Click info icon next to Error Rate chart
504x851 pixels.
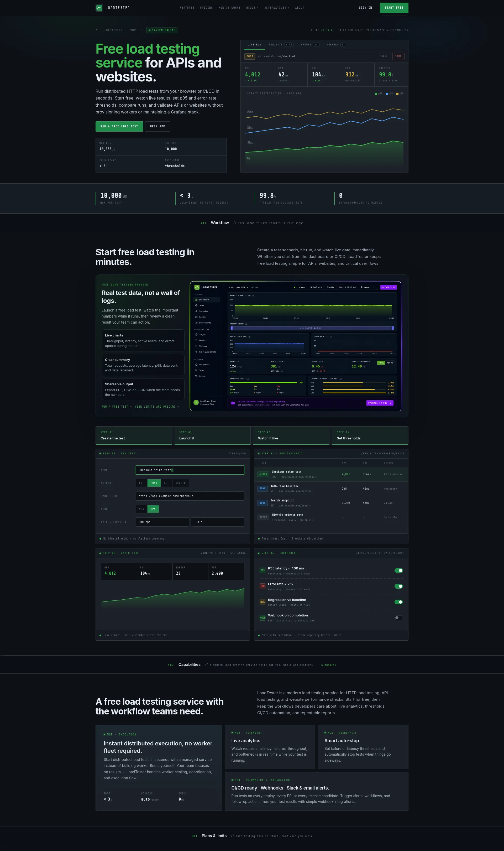[330, 337]
